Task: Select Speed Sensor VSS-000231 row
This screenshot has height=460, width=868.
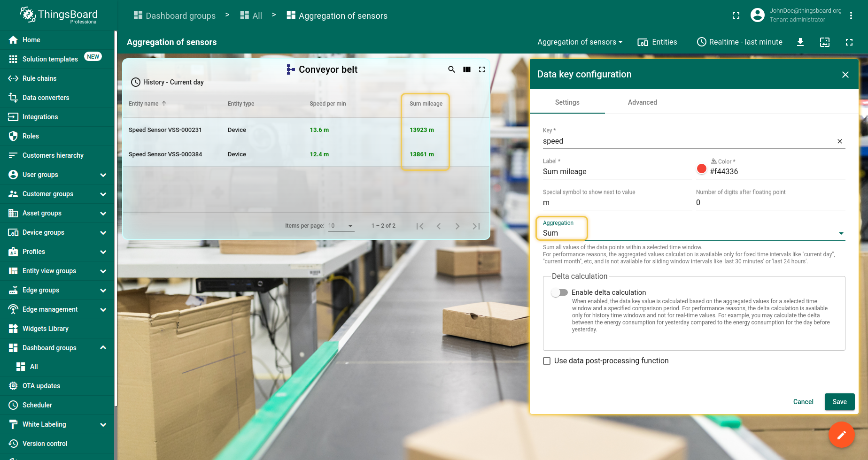Action: 306,130
